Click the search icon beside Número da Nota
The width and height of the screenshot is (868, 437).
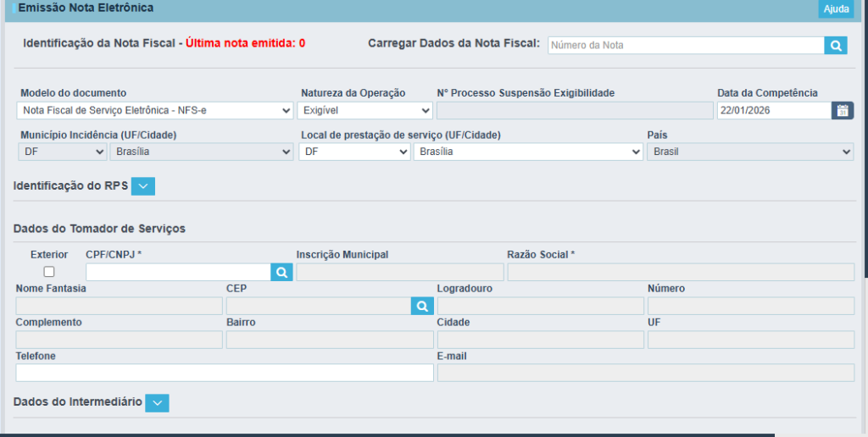835,46
